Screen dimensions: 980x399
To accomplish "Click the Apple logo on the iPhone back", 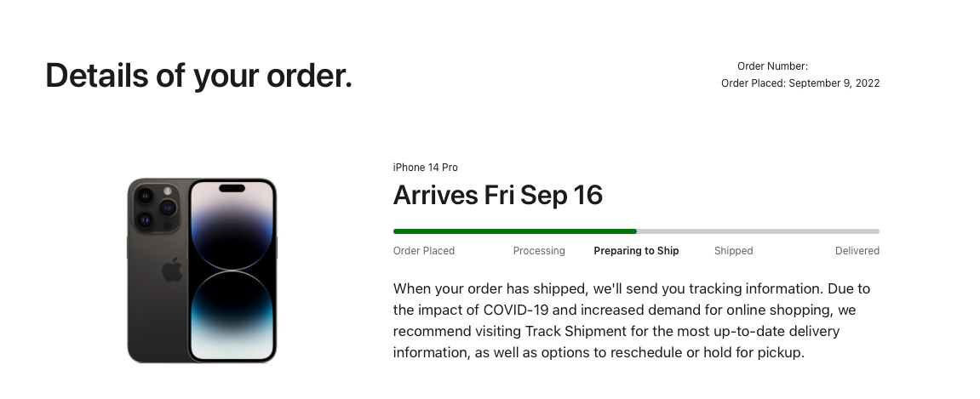I will coord(172,270).
